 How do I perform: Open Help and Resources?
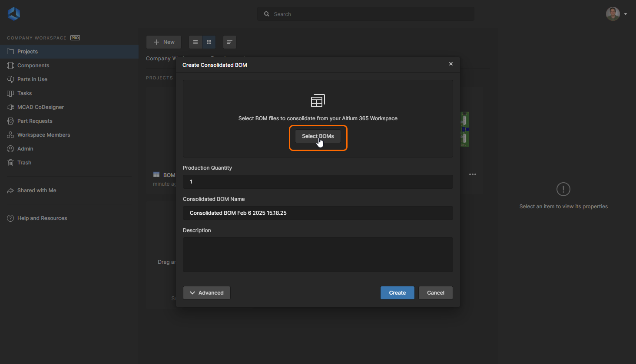[x=70, y=218]
